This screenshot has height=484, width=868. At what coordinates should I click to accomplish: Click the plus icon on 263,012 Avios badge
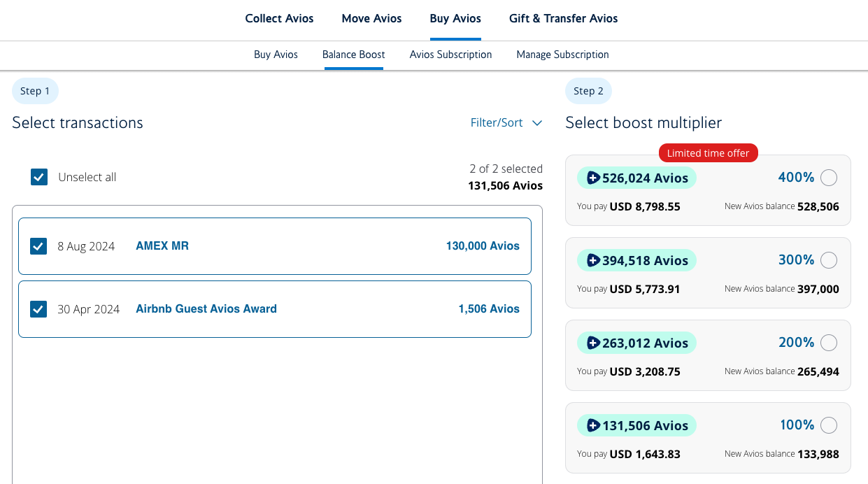coord(593,343)
